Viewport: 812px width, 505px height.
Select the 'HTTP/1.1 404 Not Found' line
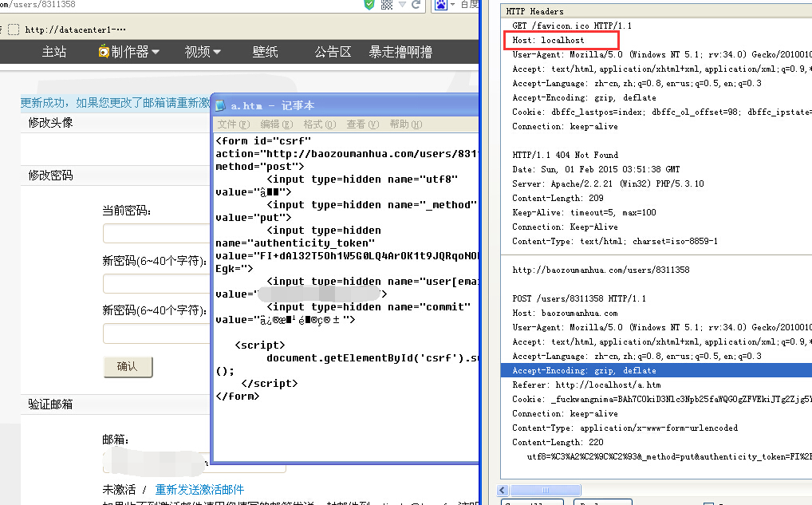[x=565, y=156]
